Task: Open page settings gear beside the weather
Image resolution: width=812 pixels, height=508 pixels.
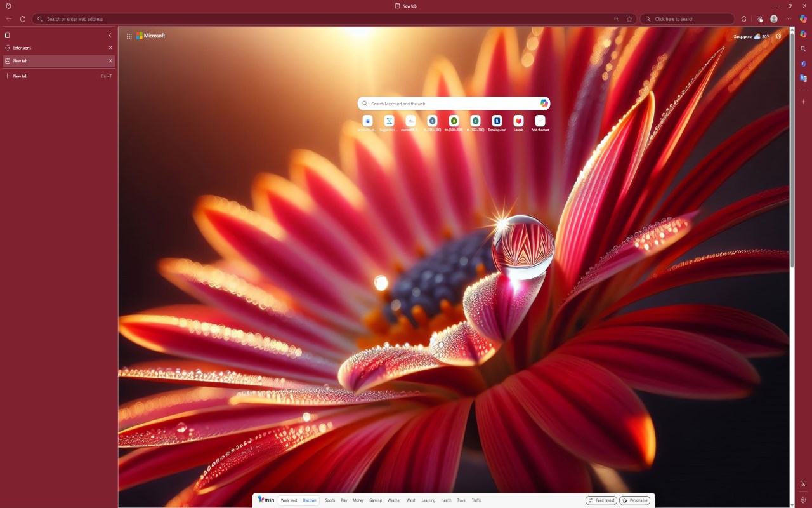Action: [x=779, y=37]
